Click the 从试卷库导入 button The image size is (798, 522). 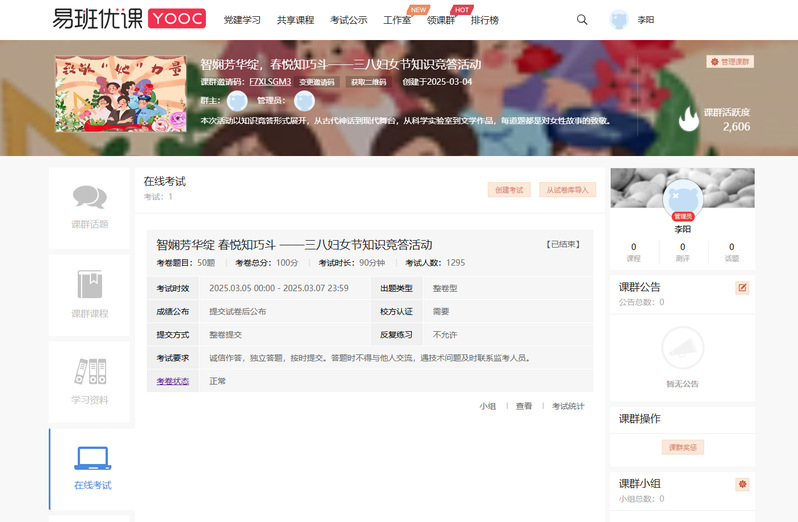(568, 189)
